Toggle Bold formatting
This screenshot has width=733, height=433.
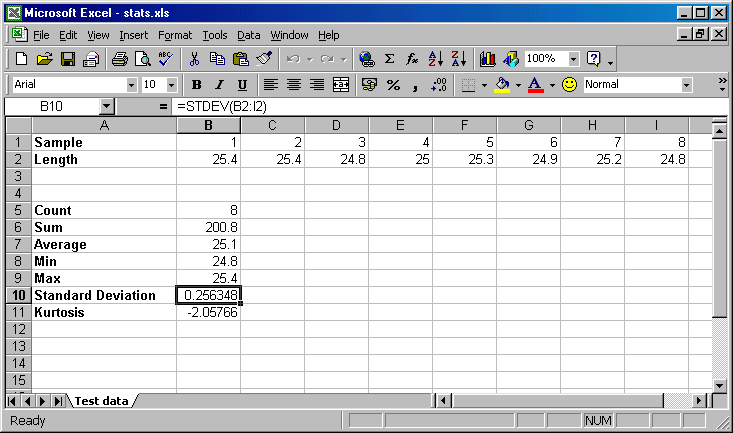point(197,85)
